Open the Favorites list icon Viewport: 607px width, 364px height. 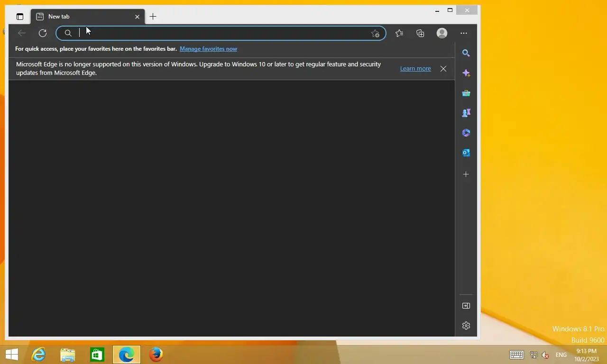click(399, 33)
